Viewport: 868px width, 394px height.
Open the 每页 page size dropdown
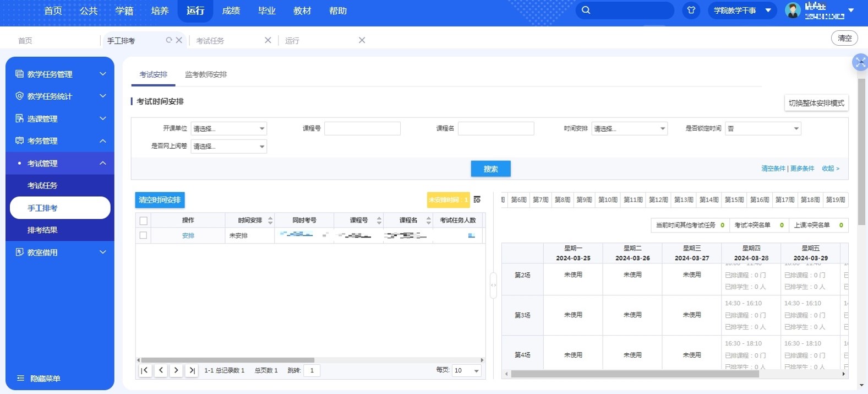pyautogui.click(x=467, y=370)
